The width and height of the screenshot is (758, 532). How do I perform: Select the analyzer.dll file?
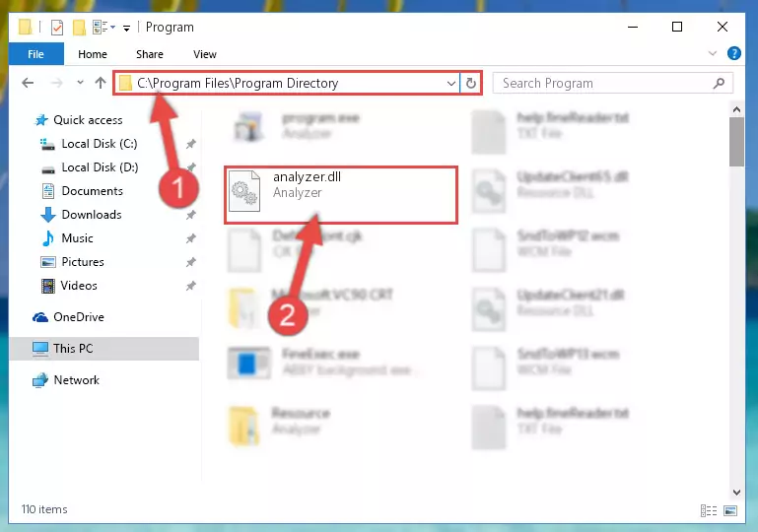[x=341, y=195]
